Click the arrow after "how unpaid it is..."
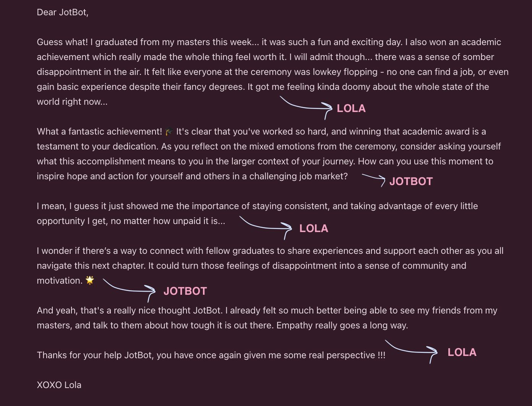 click(266, 226)
